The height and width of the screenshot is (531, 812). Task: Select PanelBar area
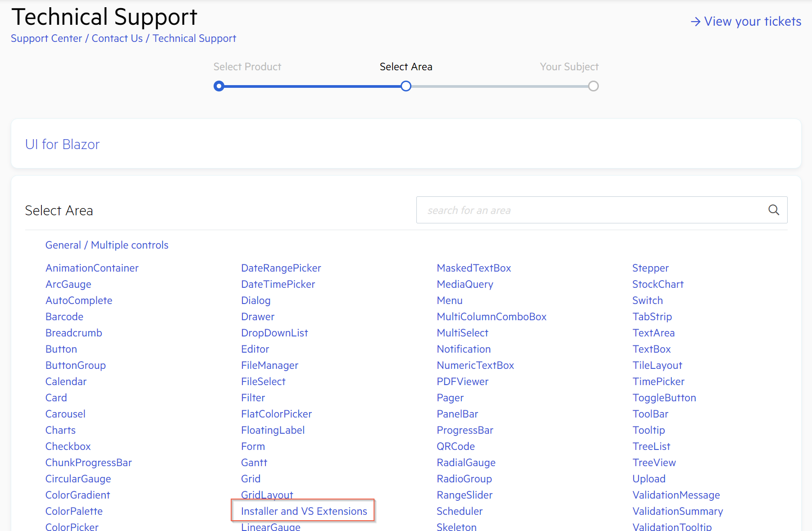tap(457, 414)
